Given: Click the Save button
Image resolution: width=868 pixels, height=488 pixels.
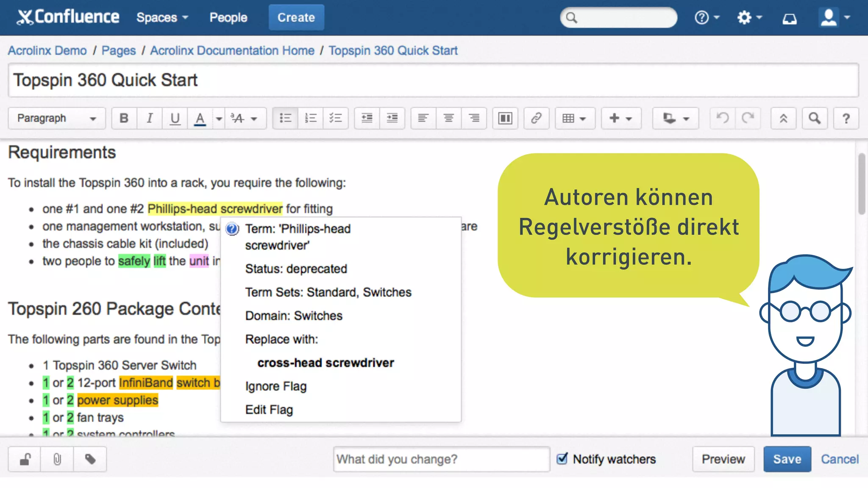Looking at the screenshot, I should coord(787,459).
